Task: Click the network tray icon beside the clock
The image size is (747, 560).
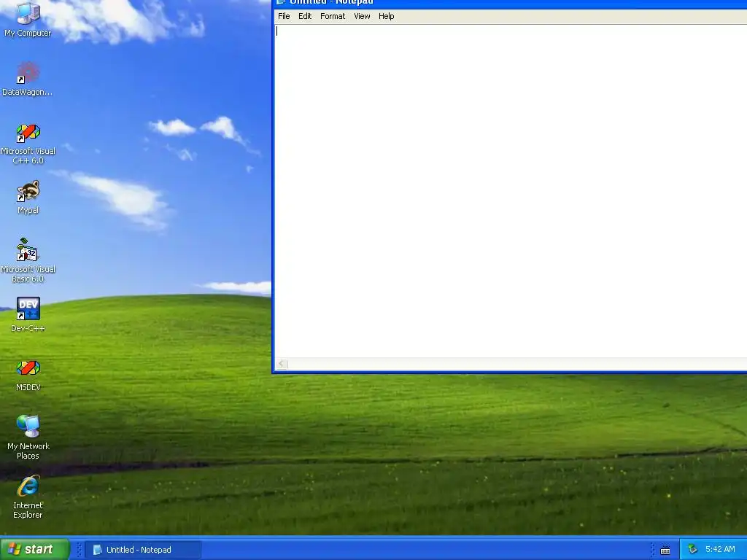Action: coord(693,550)
